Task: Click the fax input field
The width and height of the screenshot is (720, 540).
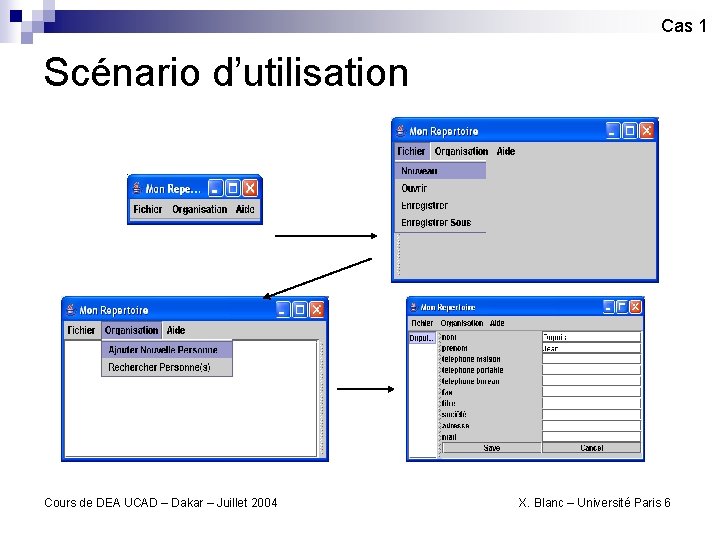Action: click(x=591, y=392)
